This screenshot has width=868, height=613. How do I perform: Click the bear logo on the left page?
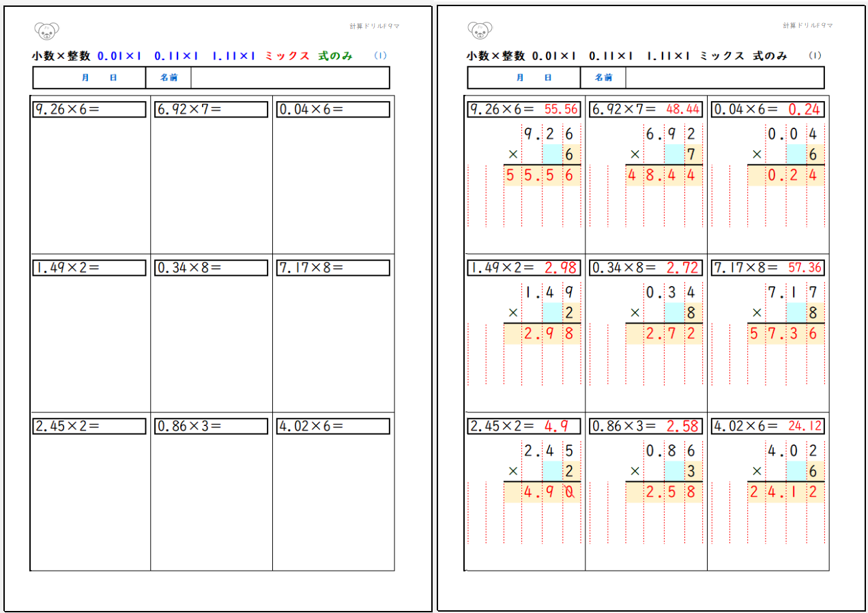click(x=46, y=31)
